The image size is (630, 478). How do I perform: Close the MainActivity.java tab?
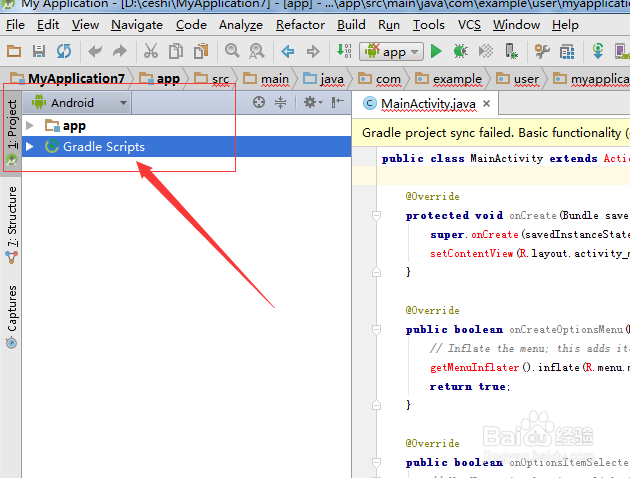(x=486, y=104)
